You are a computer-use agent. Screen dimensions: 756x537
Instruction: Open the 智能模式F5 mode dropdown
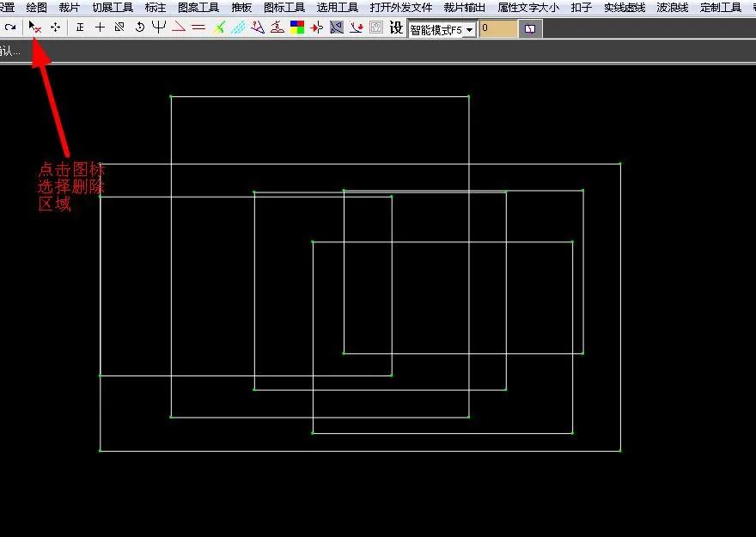(442, 30)
